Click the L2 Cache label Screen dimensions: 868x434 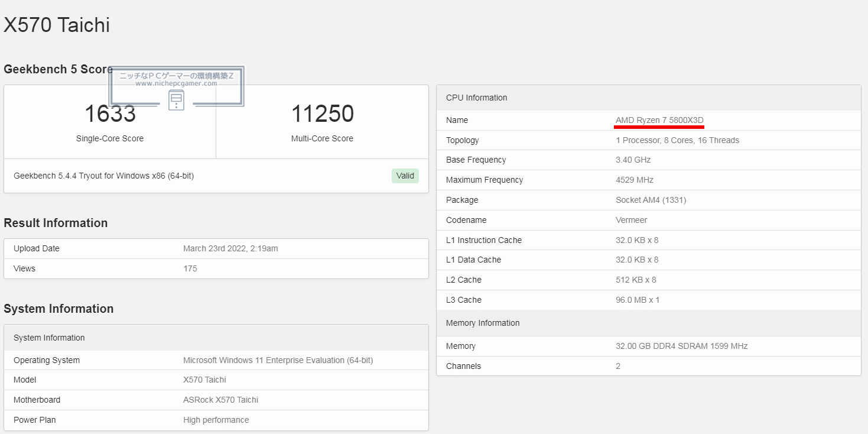[x=464, y=280]
